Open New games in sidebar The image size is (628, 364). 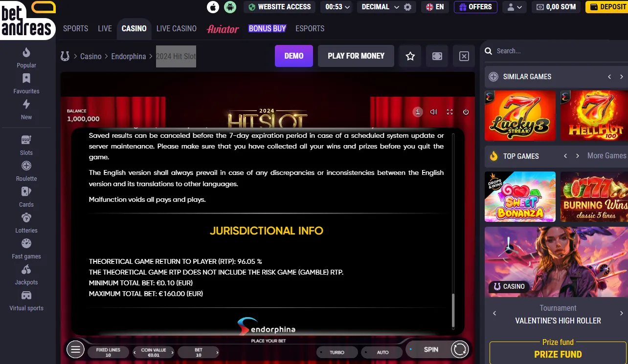point(26,109)
